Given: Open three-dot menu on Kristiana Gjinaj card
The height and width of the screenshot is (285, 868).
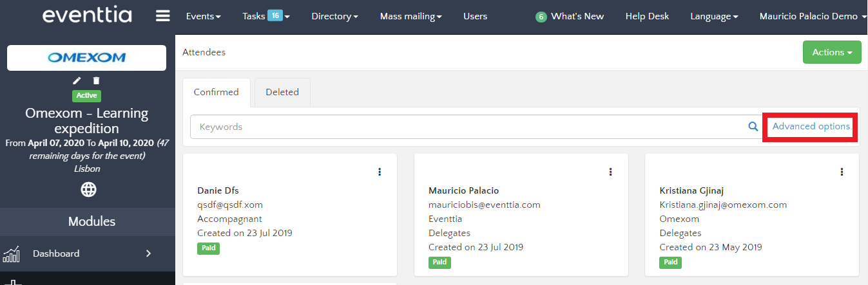Looking at the screenshot, I should pos(842,172).
